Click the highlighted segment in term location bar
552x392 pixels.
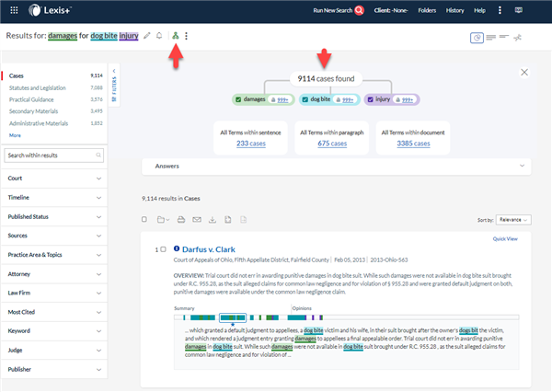233,317
